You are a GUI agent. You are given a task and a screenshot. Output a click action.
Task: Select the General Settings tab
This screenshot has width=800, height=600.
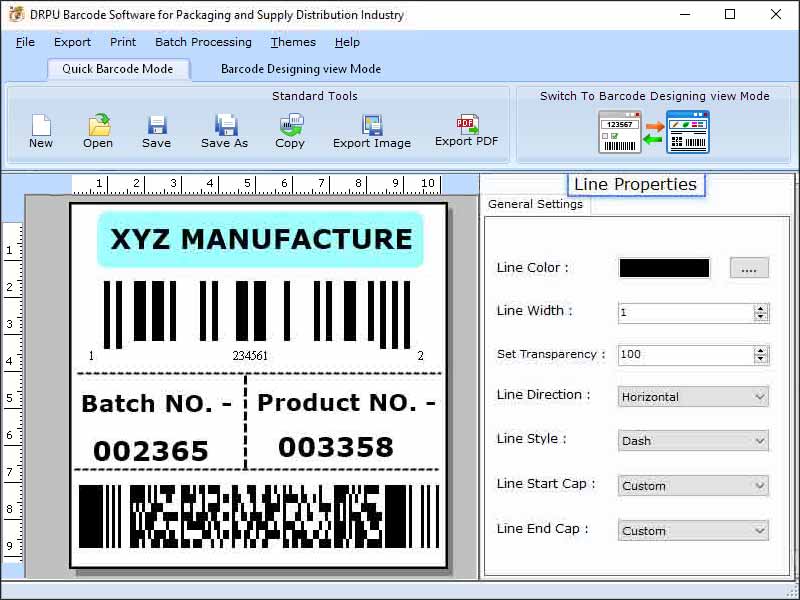536,203
